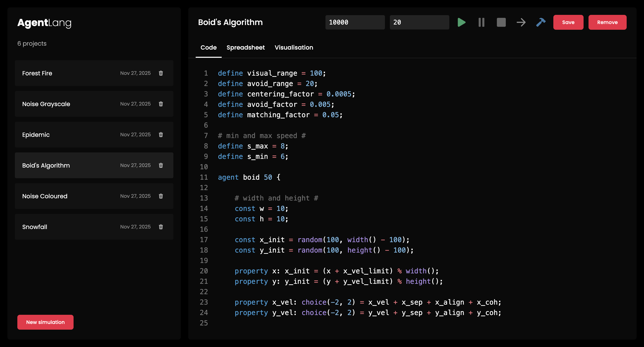
Task: Switch to the Spreadsheet tab
Action: (x=245, y=48)
